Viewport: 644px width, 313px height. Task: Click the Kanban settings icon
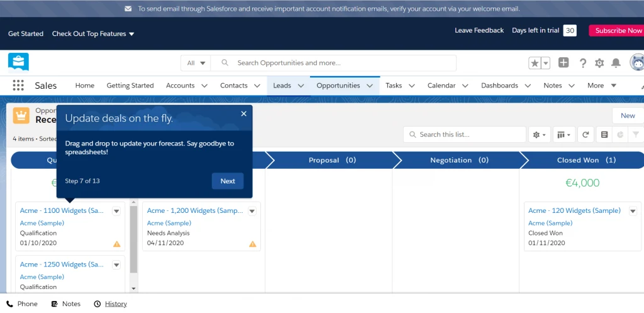coord(604,135)
